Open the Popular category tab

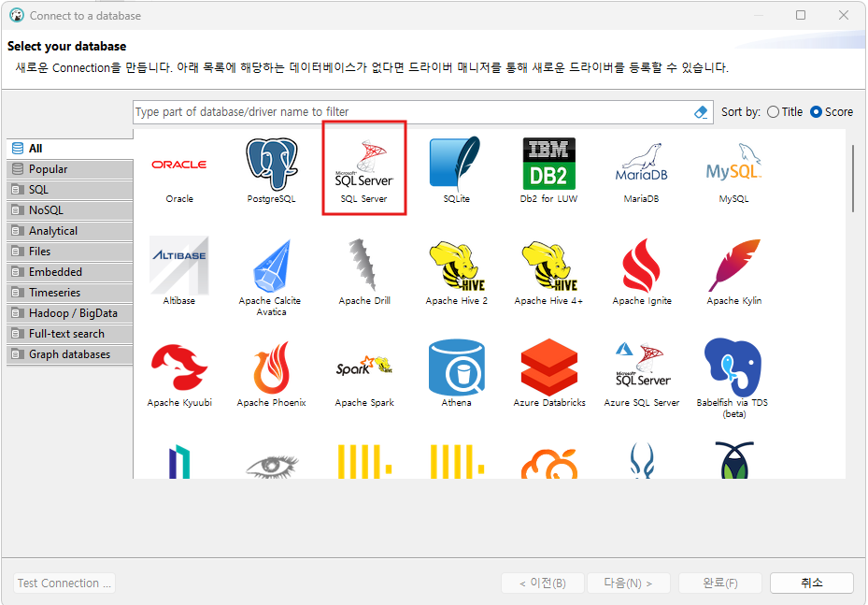70,169
